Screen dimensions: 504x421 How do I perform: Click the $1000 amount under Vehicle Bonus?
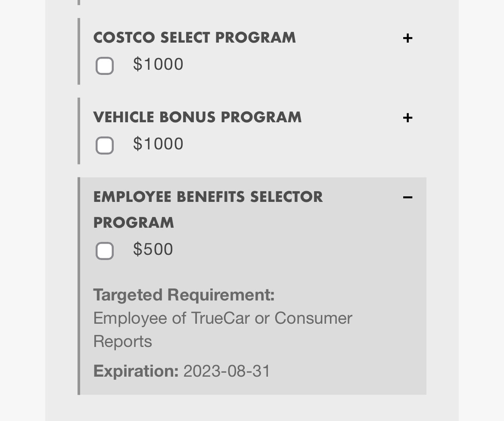[158, 144]
